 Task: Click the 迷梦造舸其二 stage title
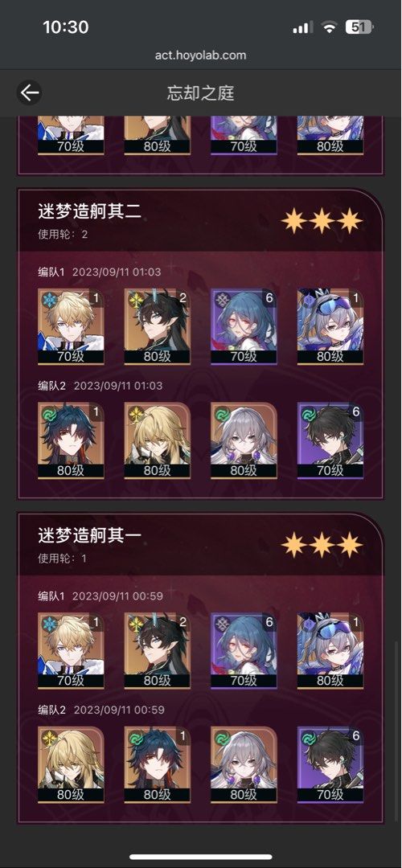(89, 211)
